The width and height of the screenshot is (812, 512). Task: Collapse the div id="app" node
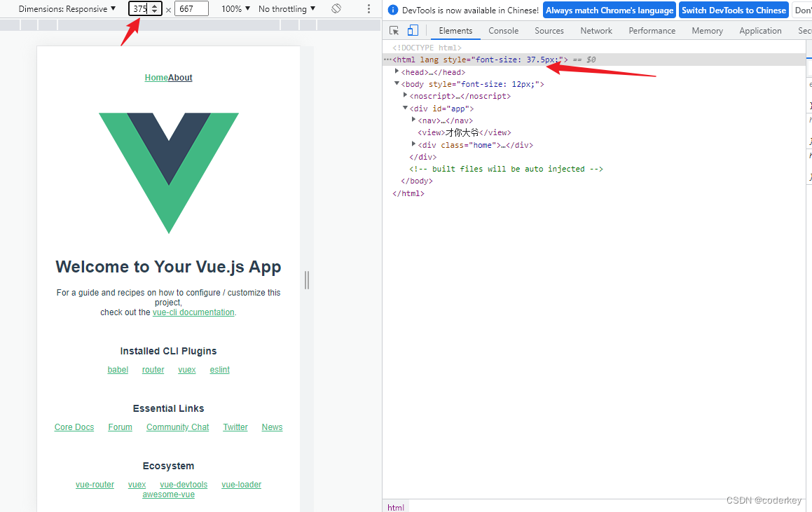click(405, 108)
